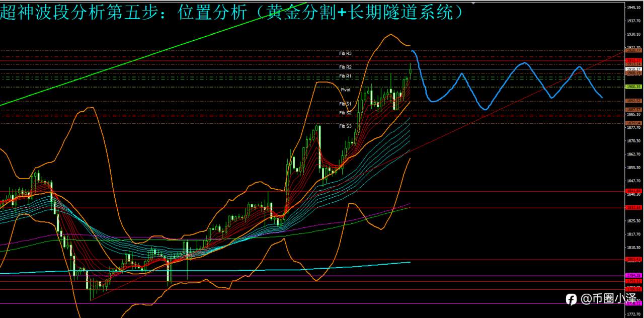
Task: Click the Fib R2 level label
Action: (x=345, y=67)
